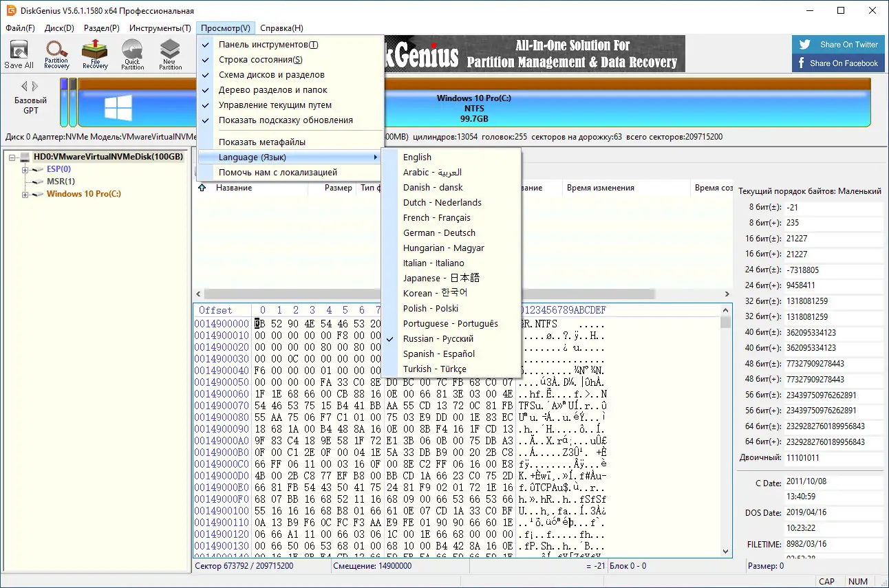Viewport: 889px width, 588px height.
Task: Select the MSR(1) partition in tree
Action: (x=61, y=182)
